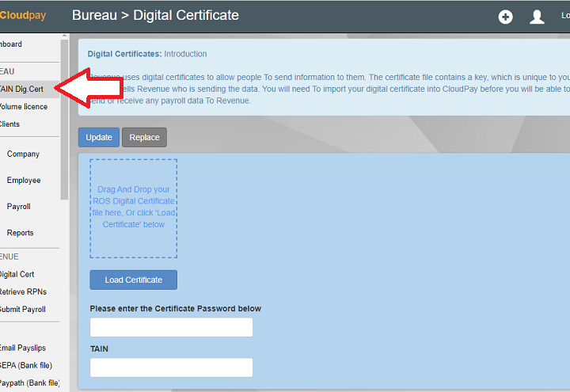Viewport: 570px width, 392px height.
Task: Click the plus circle icon in header
Action: point(505,17)
